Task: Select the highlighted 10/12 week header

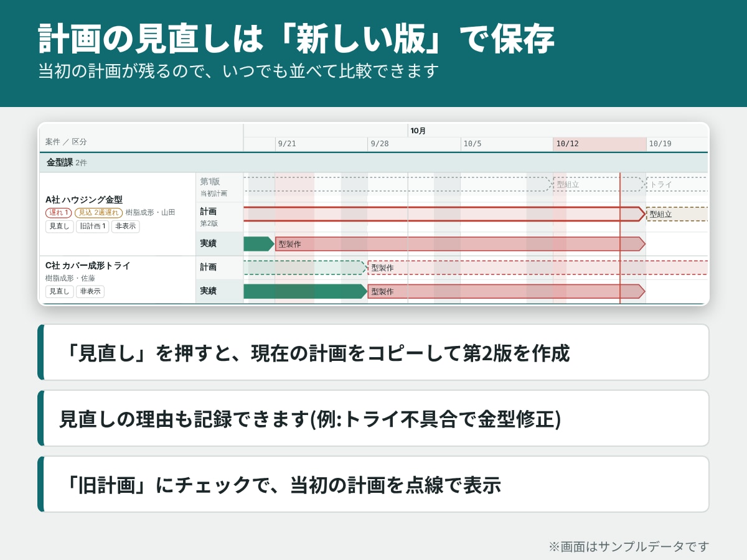Action: (x=599, y=144)
